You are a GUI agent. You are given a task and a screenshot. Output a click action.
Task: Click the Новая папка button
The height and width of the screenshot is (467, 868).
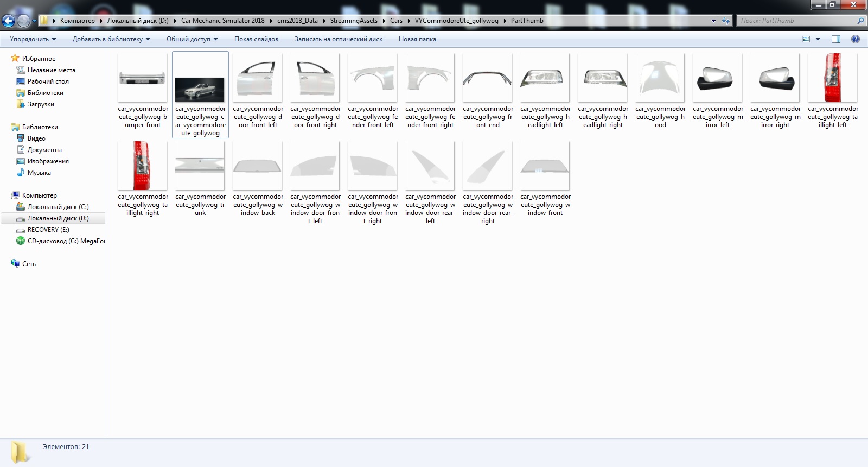tap(417, 39)
